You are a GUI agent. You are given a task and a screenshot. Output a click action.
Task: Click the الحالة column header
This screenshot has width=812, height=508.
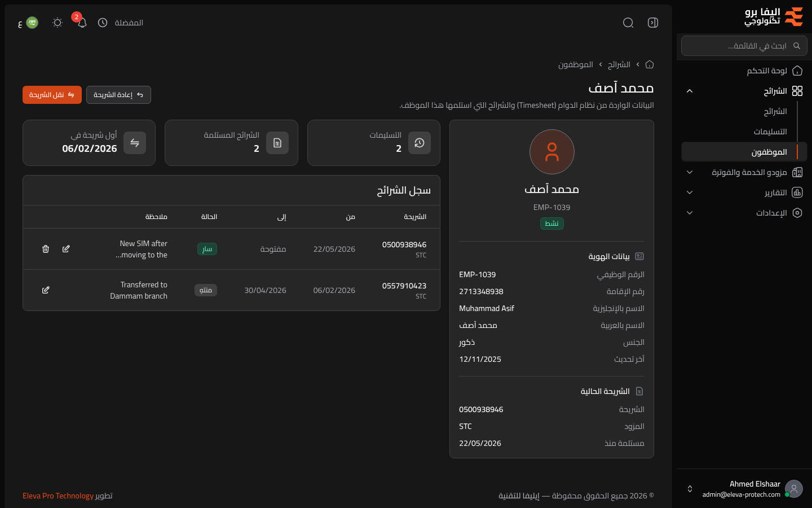[209, 217]
